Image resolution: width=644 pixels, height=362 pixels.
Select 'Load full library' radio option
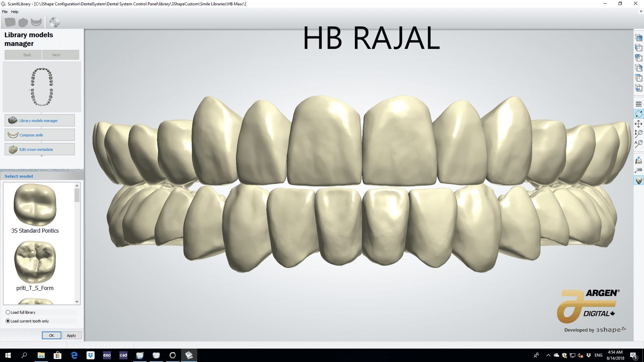8,312
